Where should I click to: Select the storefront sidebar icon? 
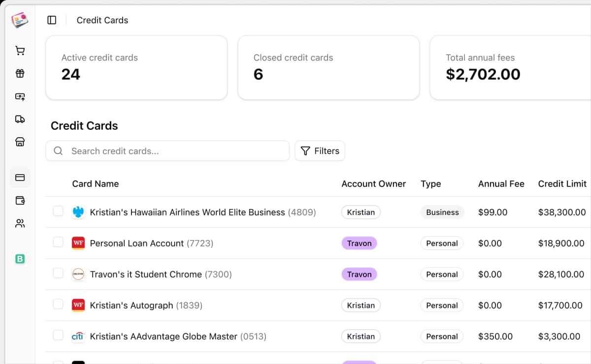coord(20,142)
